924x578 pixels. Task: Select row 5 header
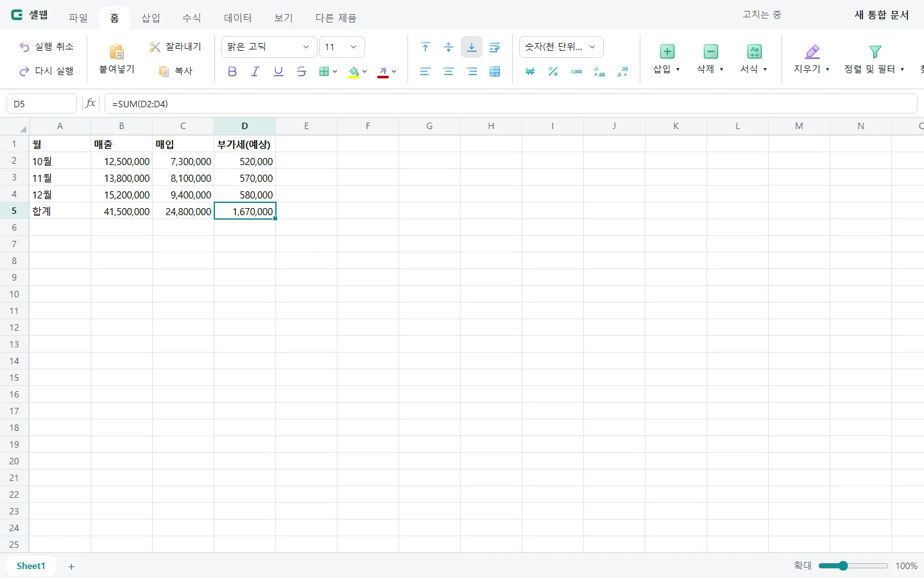tap(14, 211)
